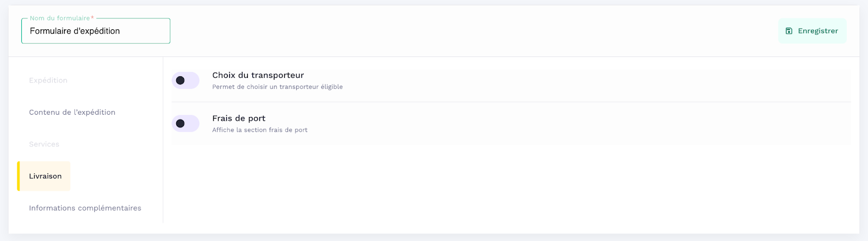Select the Livraison sidebar item

click(x=45, y=176)
